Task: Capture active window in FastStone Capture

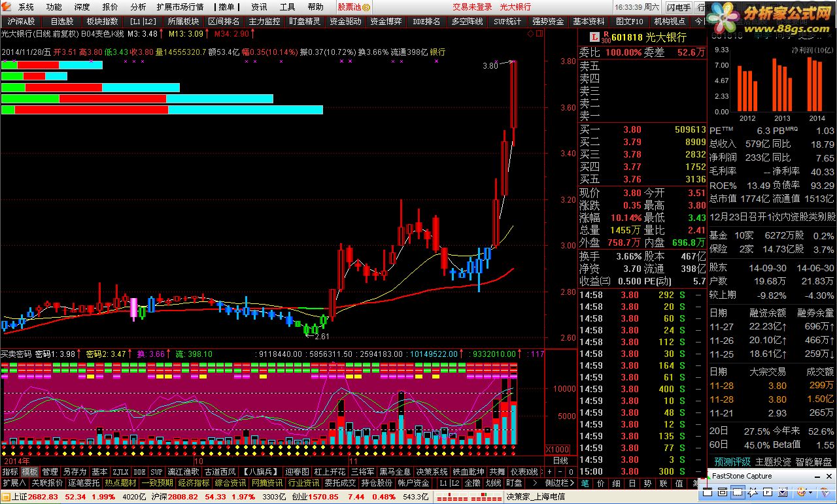Action: [709, 492]
